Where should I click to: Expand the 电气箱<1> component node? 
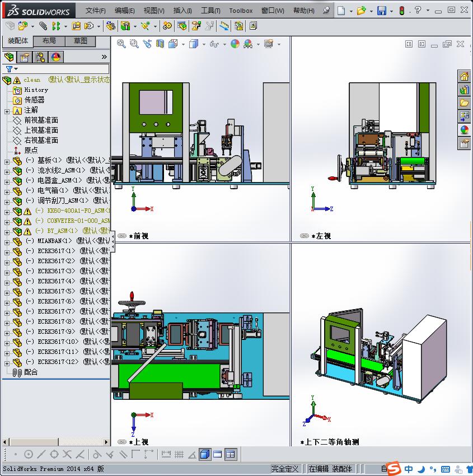[7, 192]
